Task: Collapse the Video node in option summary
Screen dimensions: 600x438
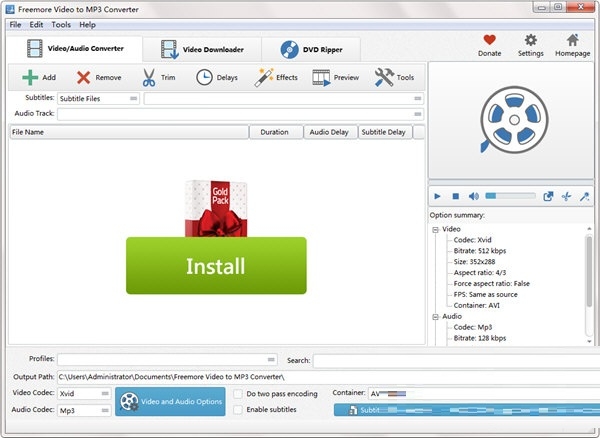Action: click(x=436, y=229)
